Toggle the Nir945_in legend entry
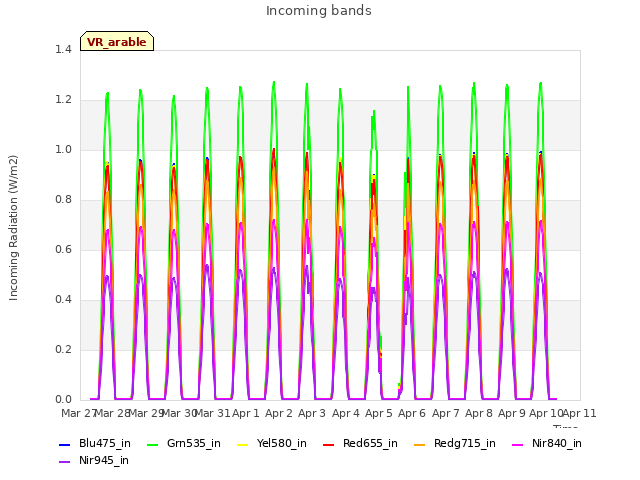This screenshot has height=480, width=640. pyautogui.click(x=94, y=461)
